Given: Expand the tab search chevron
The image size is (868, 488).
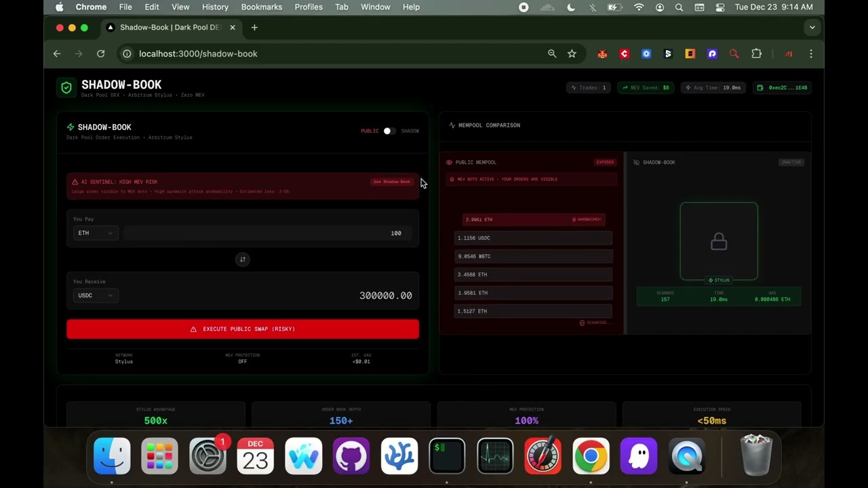Looking at the screenshot, I should click(812, 28).
